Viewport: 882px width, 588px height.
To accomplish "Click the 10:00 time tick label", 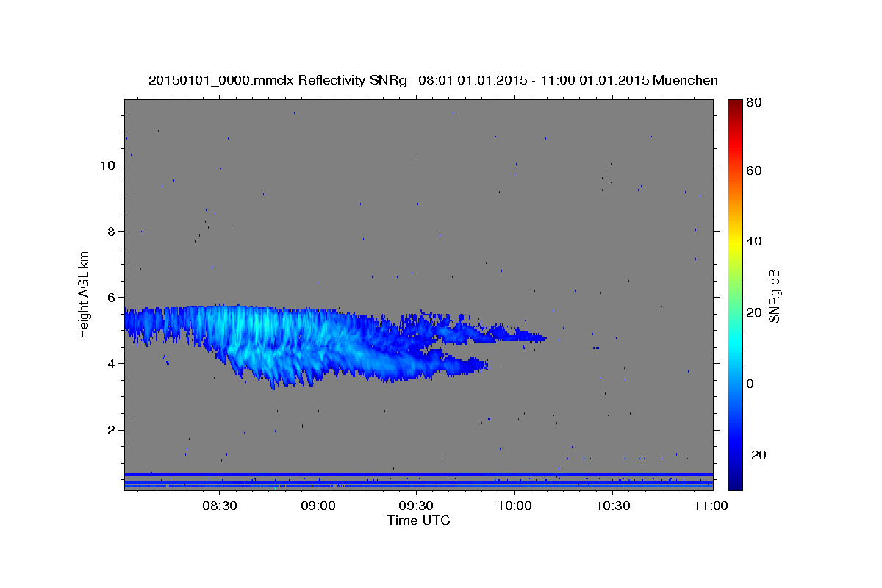I will (514, 506).
